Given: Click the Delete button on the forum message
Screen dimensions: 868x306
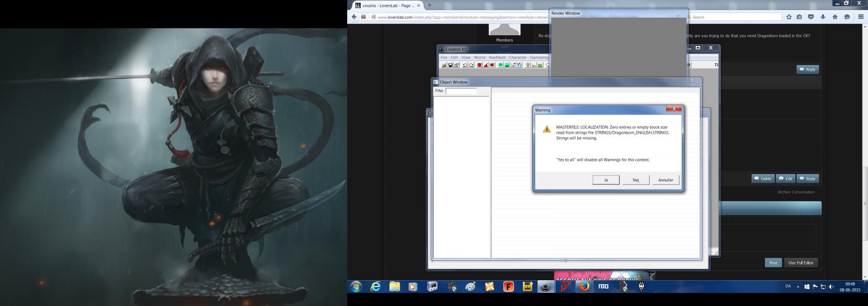Looking at the screenshot, I should 763,179.
